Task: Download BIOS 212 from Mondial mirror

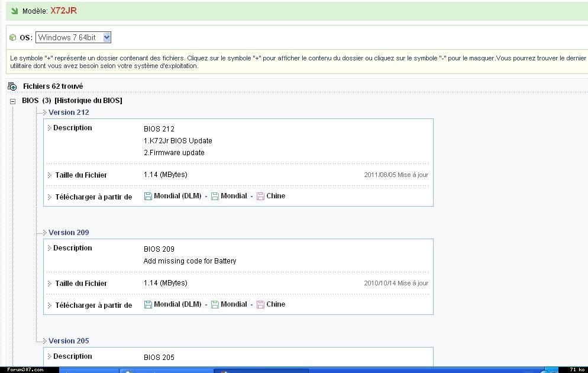Action: [x=234, y=196]
